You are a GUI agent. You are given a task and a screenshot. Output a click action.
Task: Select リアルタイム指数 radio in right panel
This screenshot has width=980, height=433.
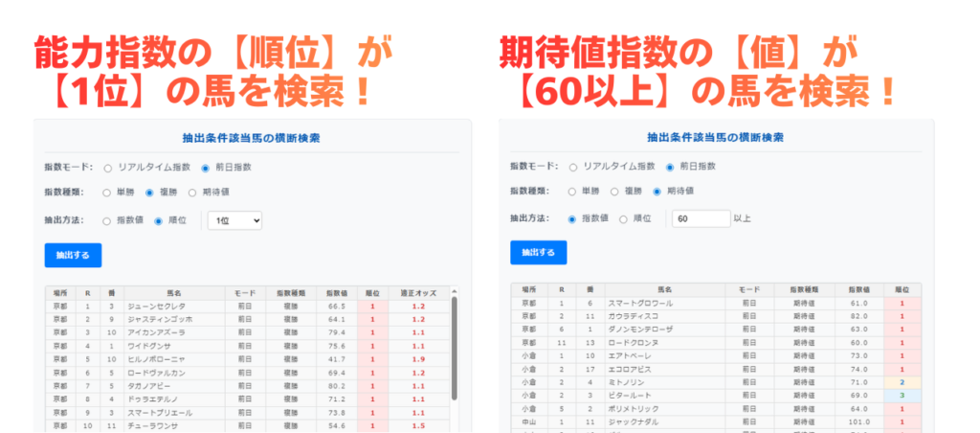[x=574, y=166]
